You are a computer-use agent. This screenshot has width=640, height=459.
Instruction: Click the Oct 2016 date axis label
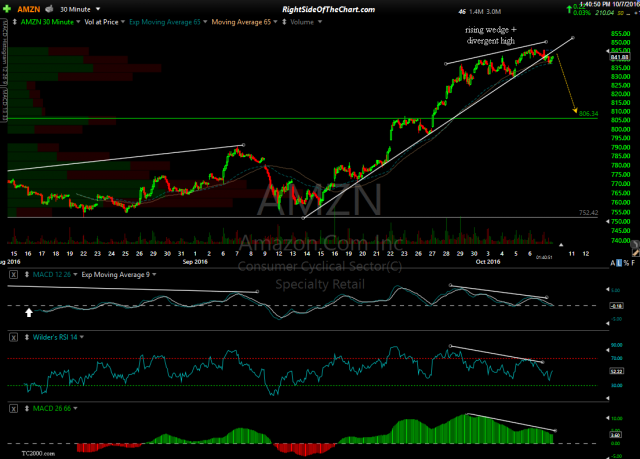tap(488, 262)
